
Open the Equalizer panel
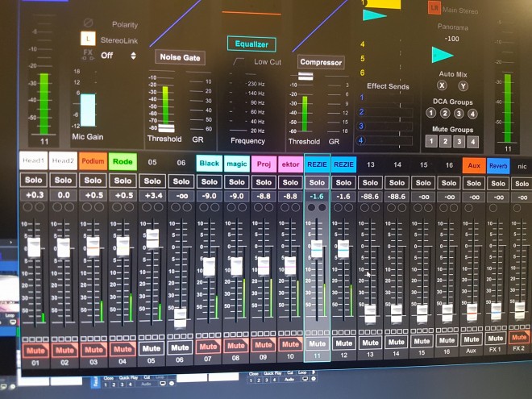251,44
